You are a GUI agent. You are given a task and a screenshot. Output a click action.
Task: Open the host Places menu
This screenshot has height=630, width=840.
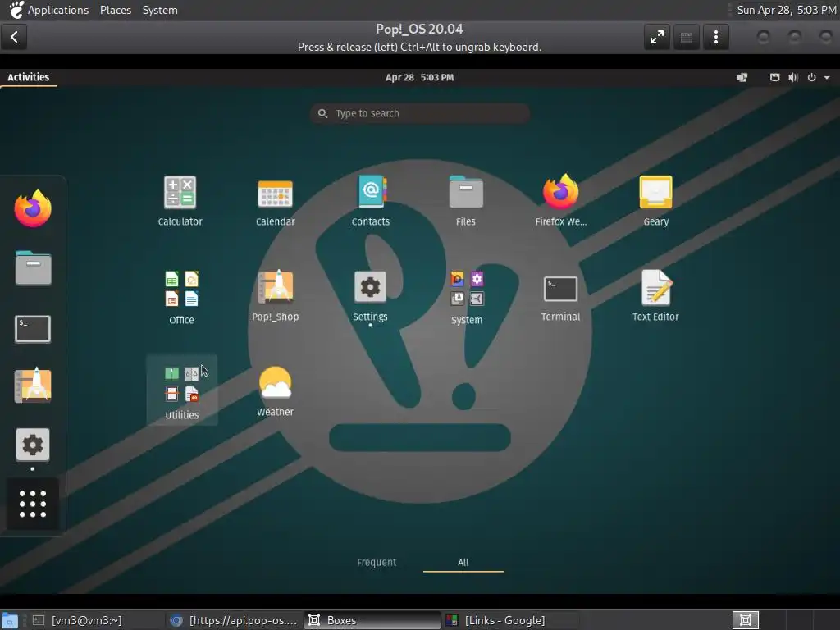pos(115,10)
